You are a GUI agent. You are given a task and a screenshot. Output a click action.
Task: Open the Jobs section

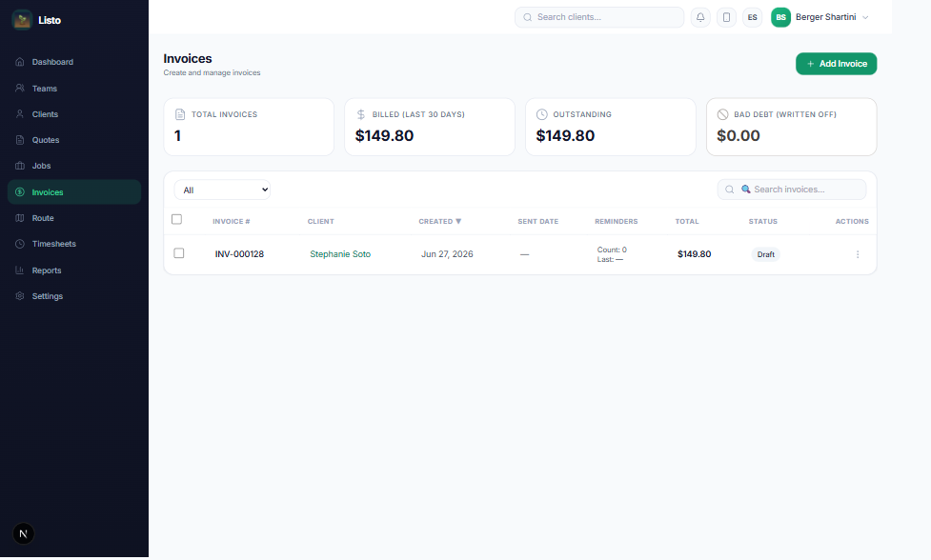[74, 166]
